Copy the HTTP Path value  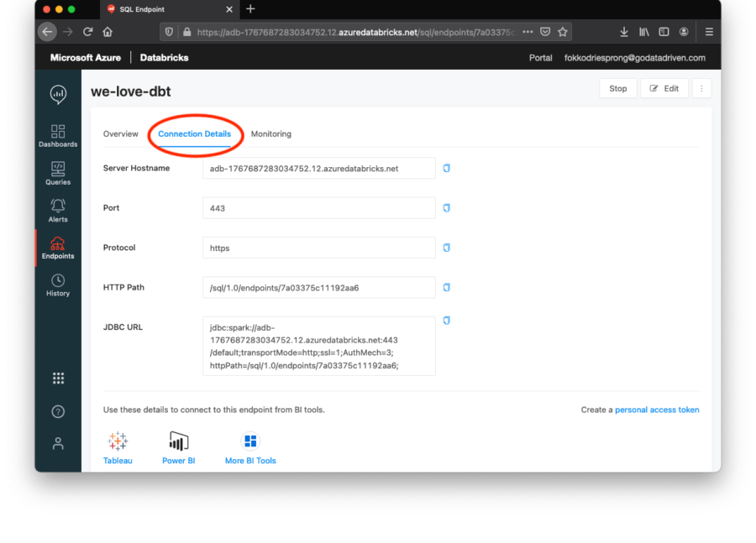click(x=447, y=287)
